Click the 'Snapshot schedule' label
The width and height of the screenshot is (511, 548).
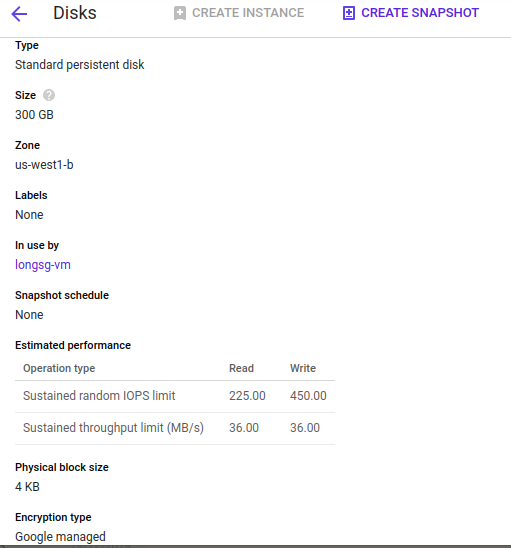[62, 295]
